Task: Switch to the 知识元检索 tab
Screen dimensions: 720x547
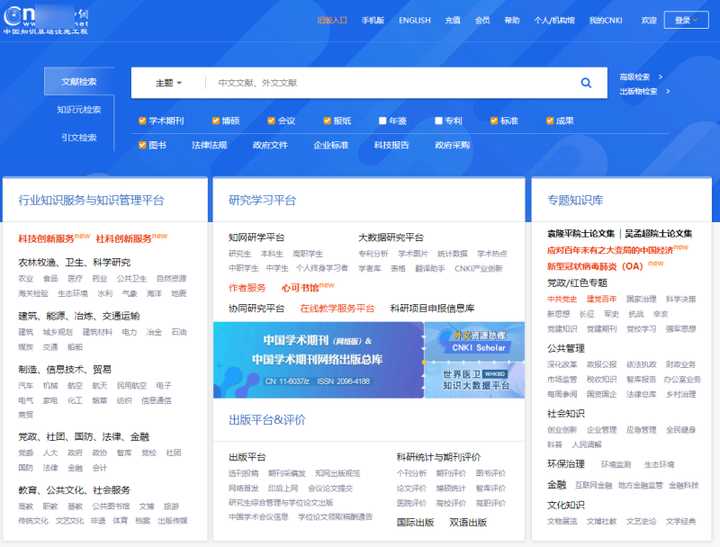Action: click(x=78, y=110)
